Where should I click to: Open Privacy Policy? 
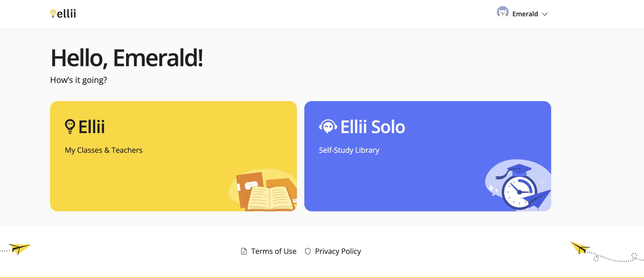pos(338,251)
